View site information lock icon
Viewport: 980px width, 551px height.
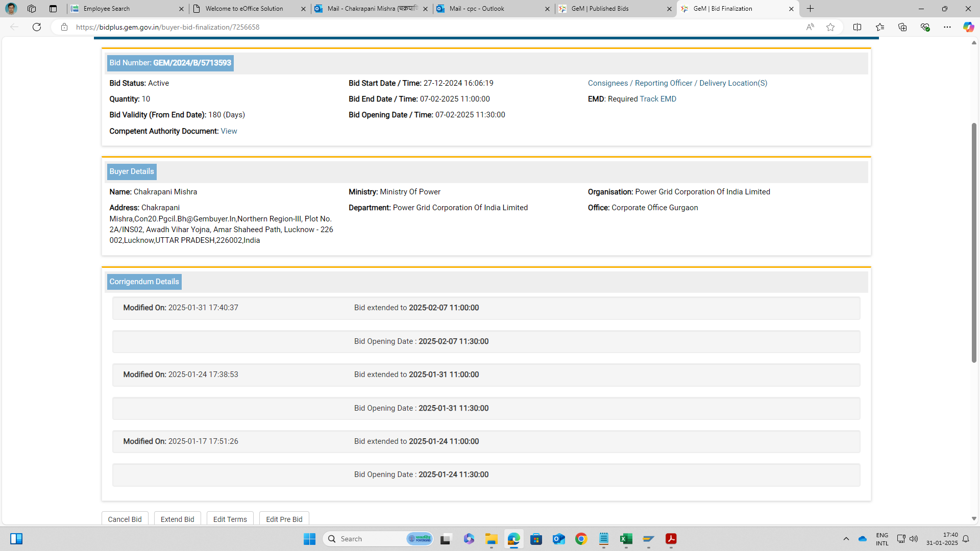(x=64, y=27)
